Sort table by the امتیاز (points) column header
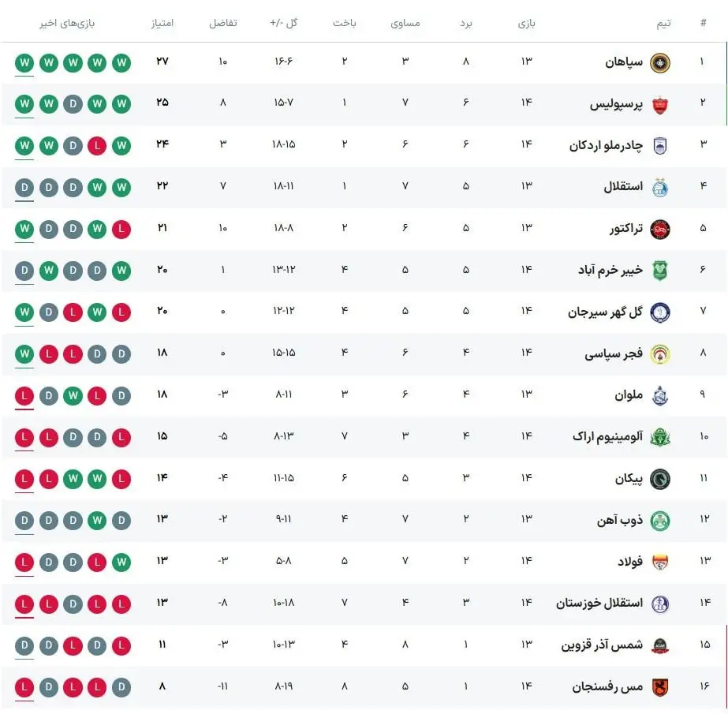This screenshot has width=728, height=714. pos(162,23)
